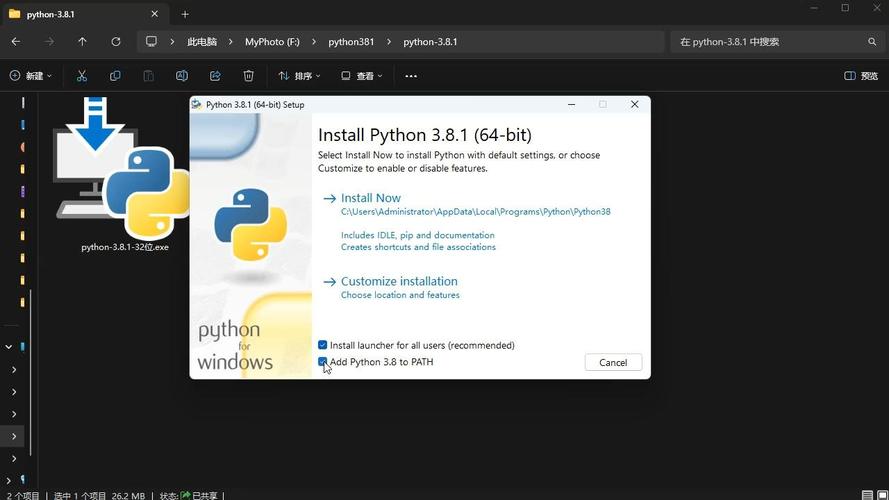Click the python-3.8.1-32位.exe file name label
The image size is (889, 500).
point(125,247)
